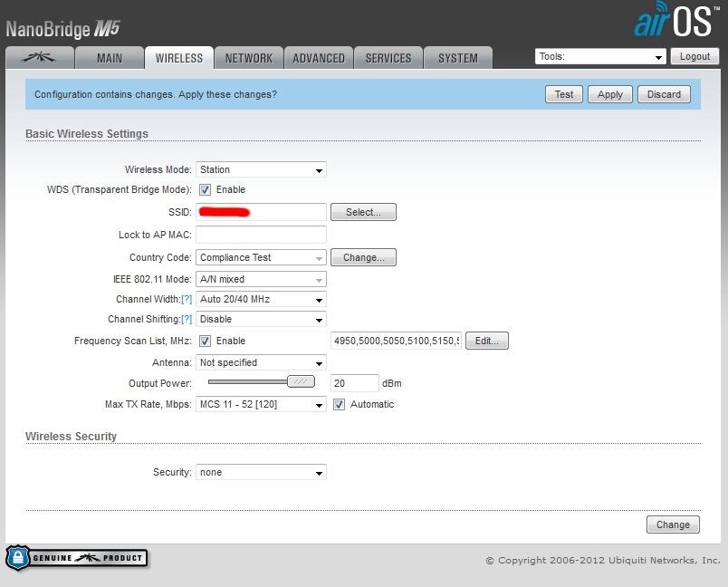This screenshot has height=587, width=728.
Task: Click the NanoBridge M5 logo
Action: tap(62, 29)
